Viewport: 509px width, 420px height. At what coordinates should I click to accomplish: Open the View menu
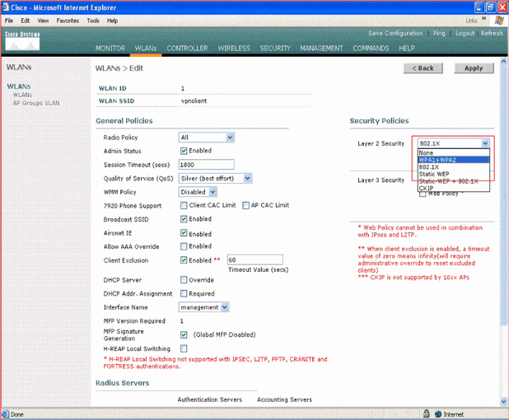[x=43, y=21]
